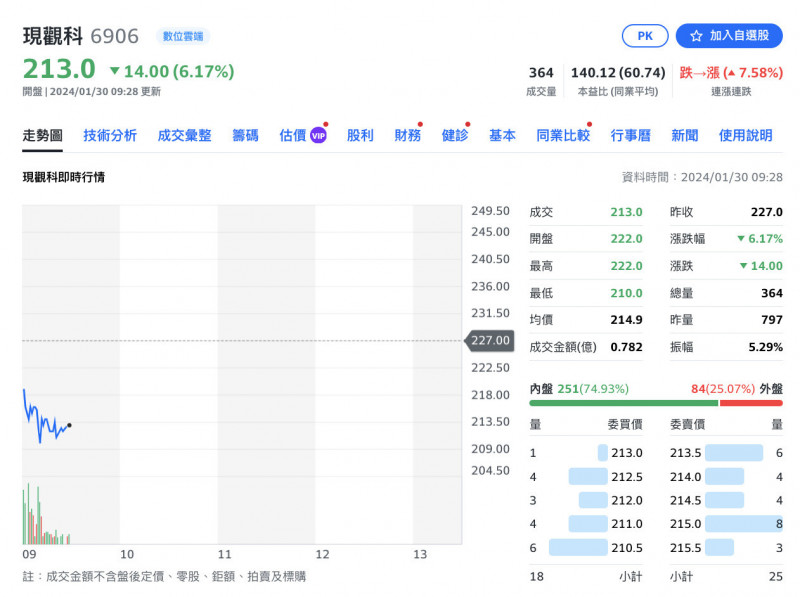Open the 同業比較 tab
Screen dimensions: 800x597
click(x=562, y=136)
